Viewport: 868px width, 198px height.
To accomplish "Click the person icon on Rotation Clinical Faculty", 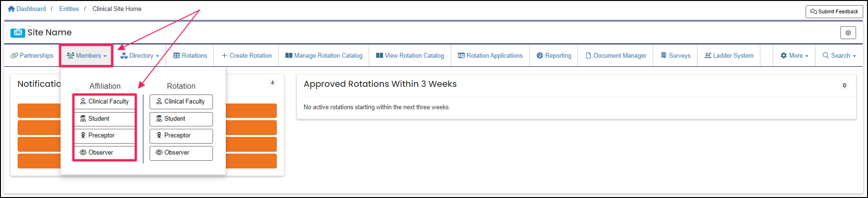I will [x=159, y=101].
